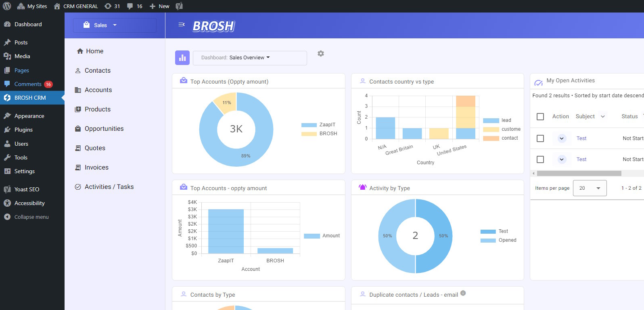Click the BROSH CRM lightning icon

coord(7,98)
